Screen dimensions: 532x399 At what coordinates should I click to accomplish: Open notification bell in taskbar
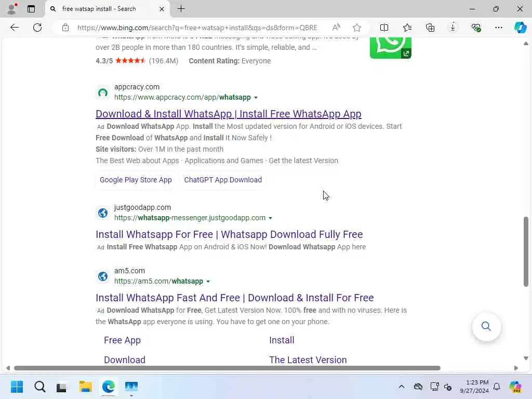497,387
